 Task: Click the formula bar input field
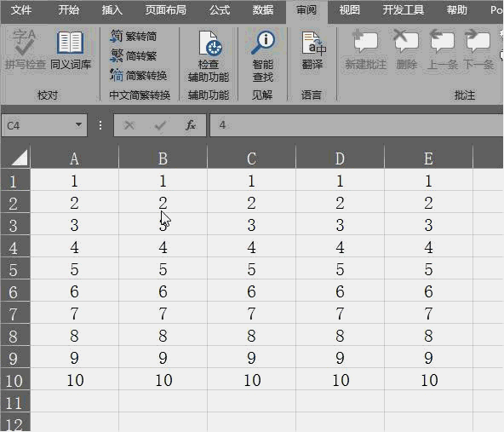click(x=357, y=125)
